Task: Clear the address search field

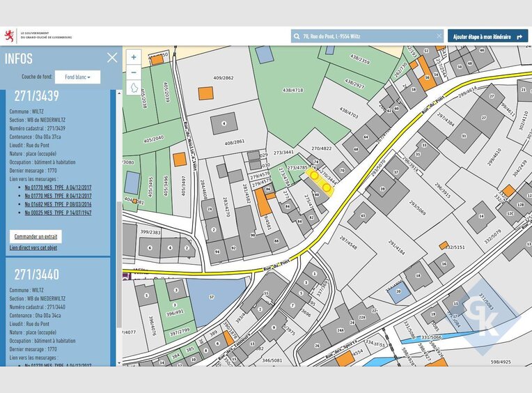Action: tap(439, 36)
